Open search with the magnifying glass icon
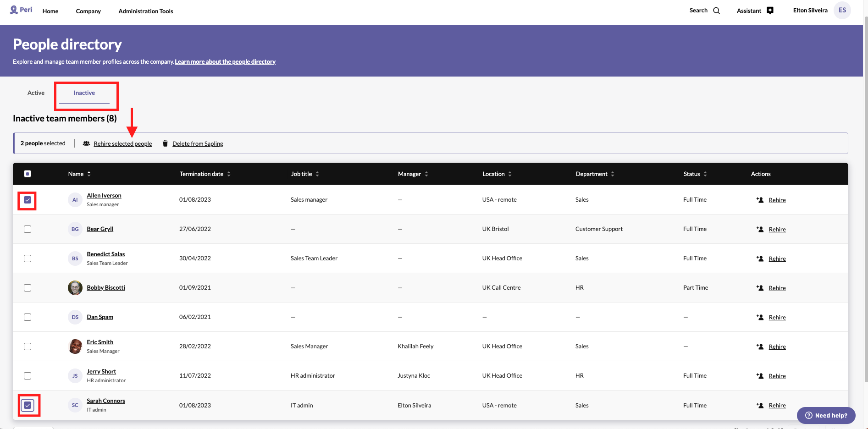This screenshot has width=868, height=429. coord(717,11)
